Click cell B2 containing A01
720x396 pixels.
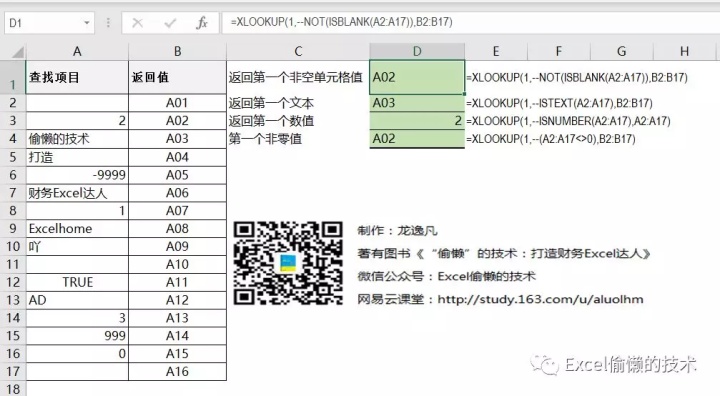(177, 103)
